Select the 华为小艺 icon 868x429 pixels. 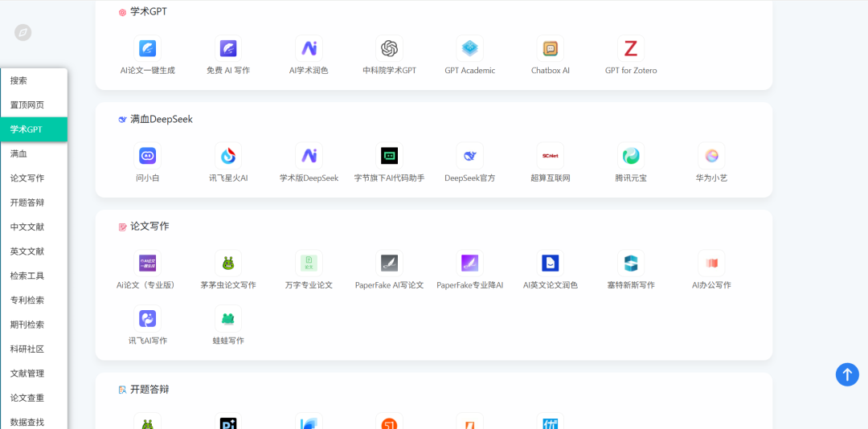coord(711,156)
